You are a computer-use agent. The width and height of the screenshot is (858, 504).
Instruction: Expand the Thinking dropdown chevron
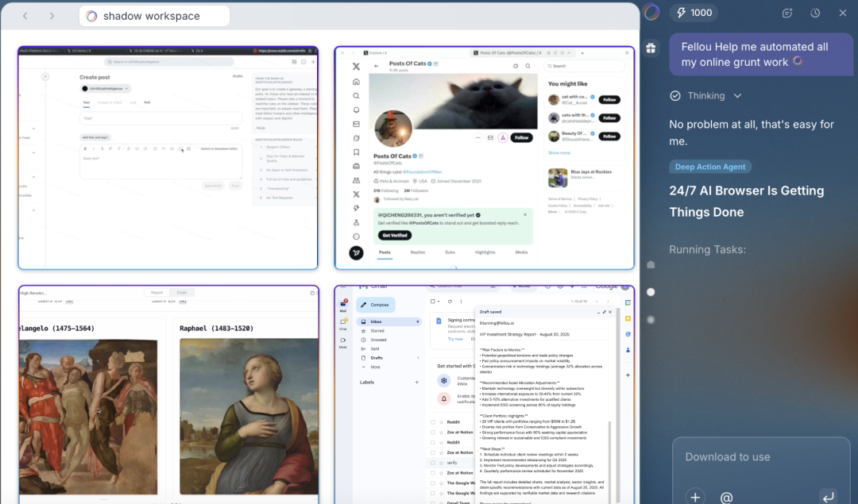pos(737,96)
